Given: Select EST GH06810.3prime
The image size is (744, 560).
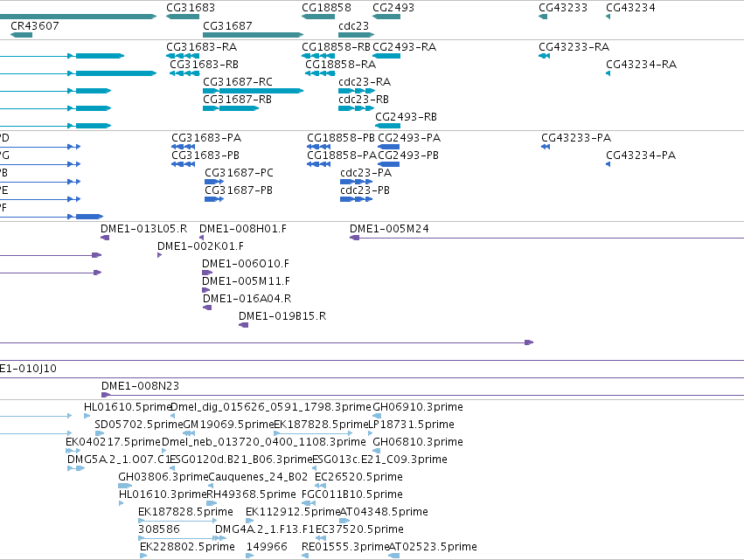Looking at the screenshot, I should pos(377,451).
